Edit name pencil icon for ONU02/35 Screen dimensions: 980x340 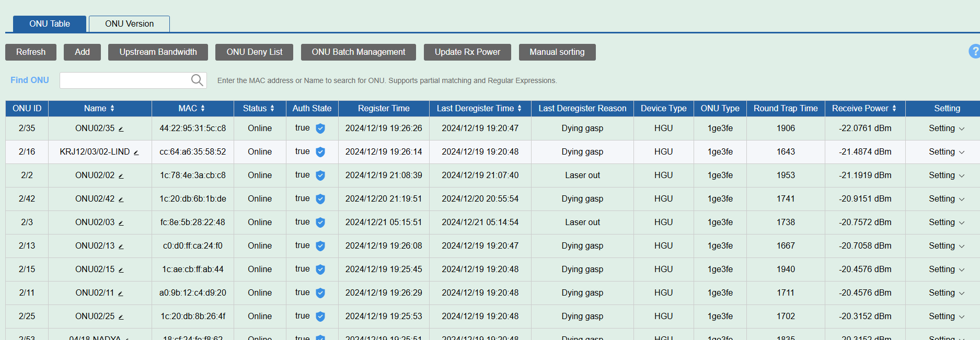point(121,129)
